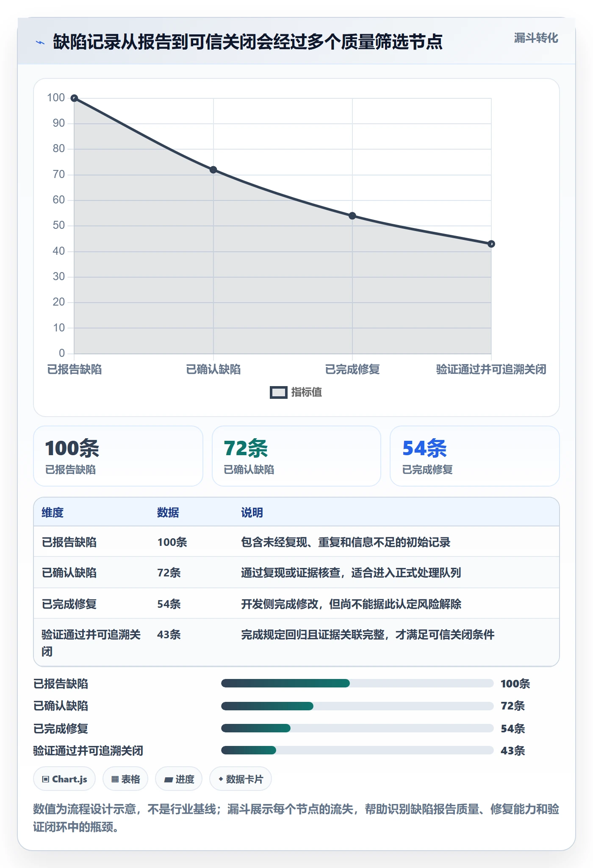Click the 数据 table column header

[168, 512]
